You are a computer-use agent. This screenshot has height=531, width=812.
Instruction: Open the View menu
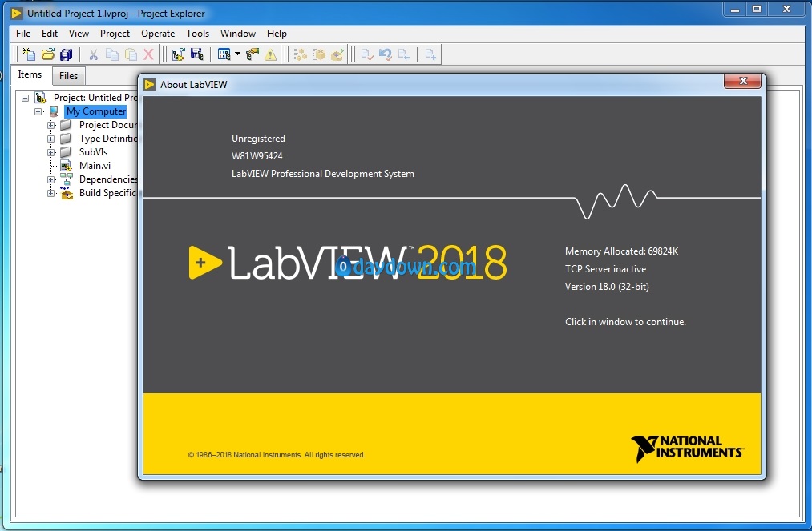point(79,34)
